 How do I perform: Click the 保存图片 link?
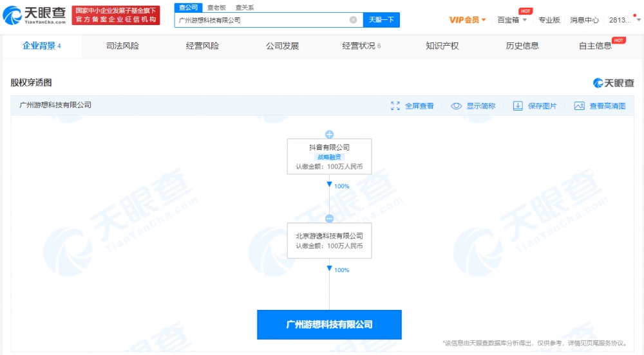[x=542, y=105]
